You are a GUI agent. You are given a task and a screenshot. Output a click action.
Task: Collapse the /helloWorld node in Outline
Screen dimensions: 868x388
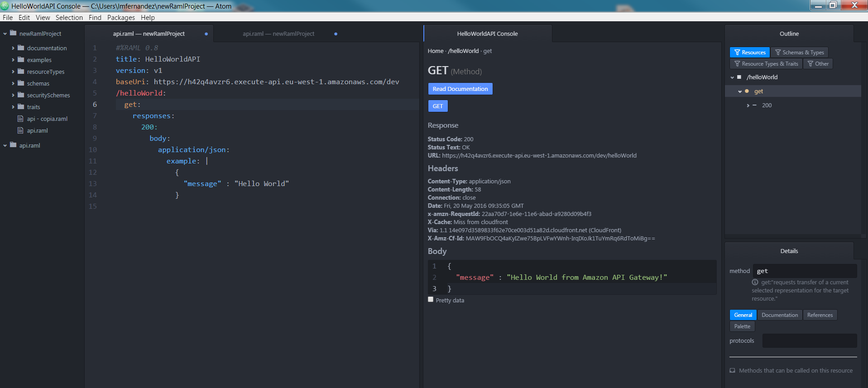click(x=732, y=77)
